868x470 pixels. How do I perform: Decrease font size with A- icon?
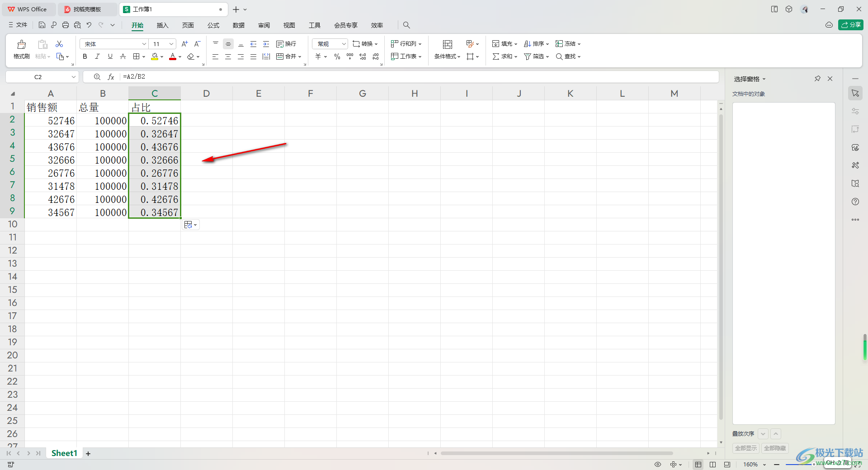click(x=197, y=44)
